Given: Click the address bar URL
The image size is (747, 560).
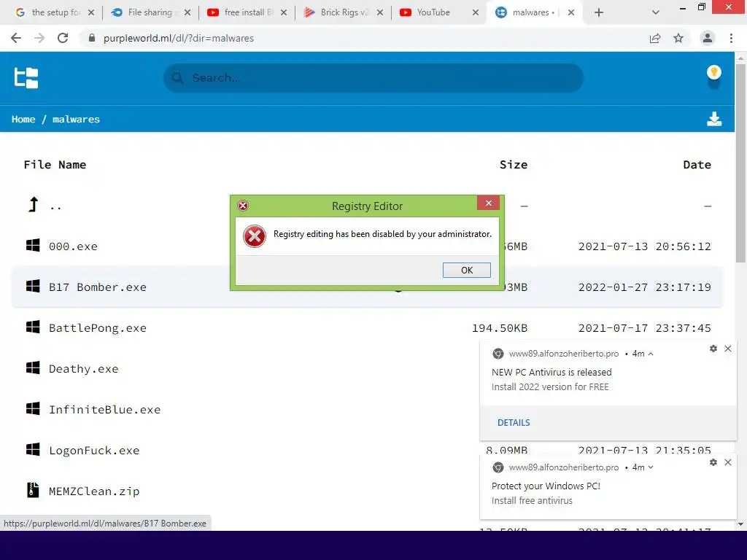Looking at the screenshot, I should [x=179, y=38].
